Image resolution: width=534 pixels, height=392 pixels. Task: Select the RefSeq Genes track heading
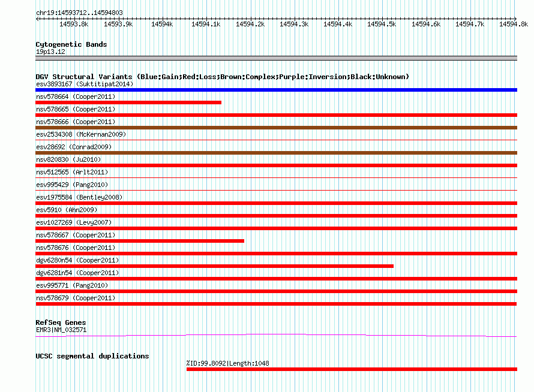[61, 322]
